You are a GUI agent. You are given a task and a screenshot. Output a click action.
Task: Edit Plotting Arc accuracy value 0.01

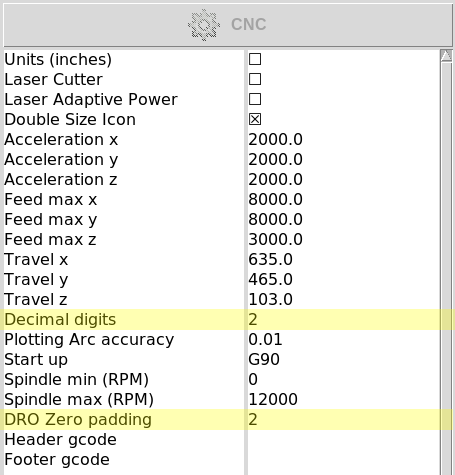point(265,339)
